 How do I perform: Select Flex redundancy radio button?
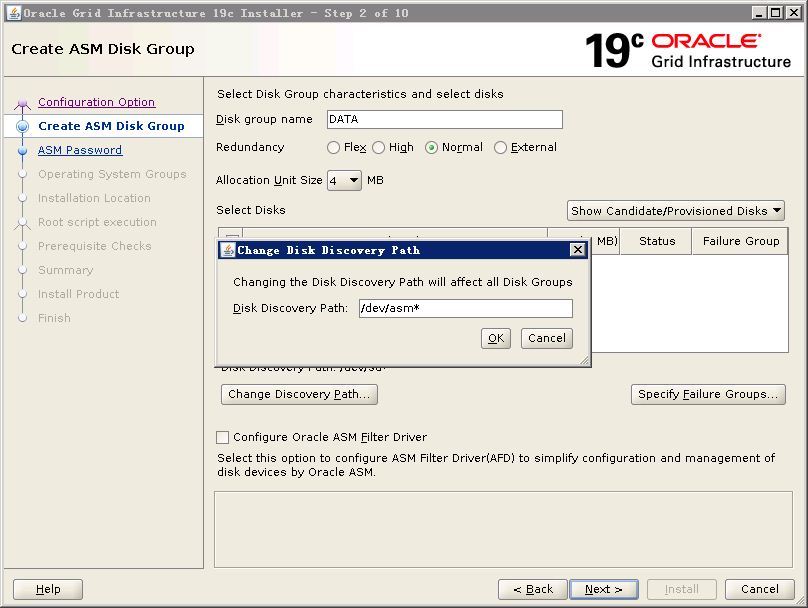[x=333, y=148]
